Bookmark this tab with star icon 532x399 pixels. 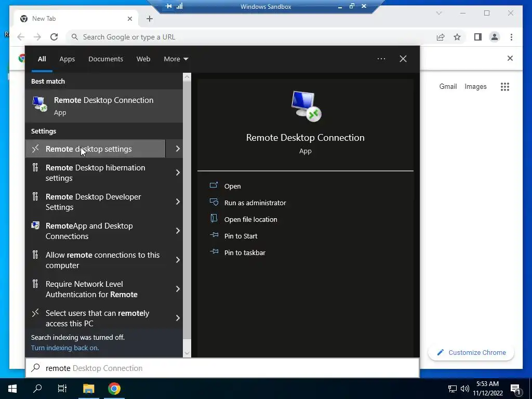[x=457, y=37]
